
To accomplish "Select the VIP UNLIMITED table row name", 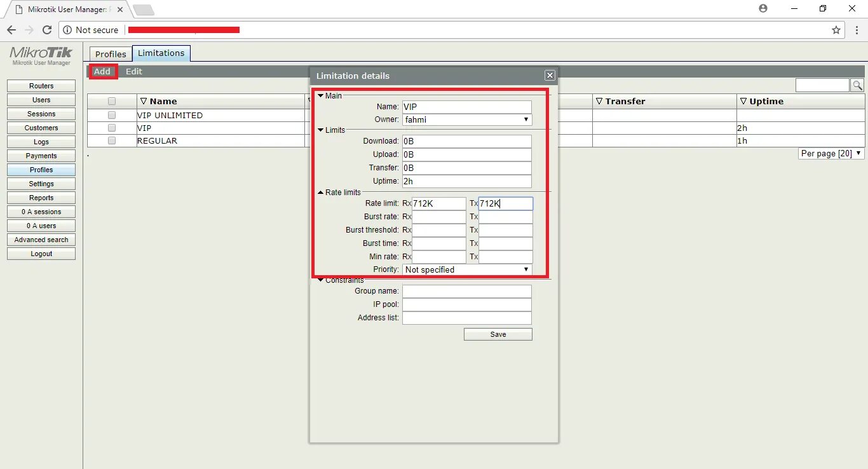I will coord(170,115).
